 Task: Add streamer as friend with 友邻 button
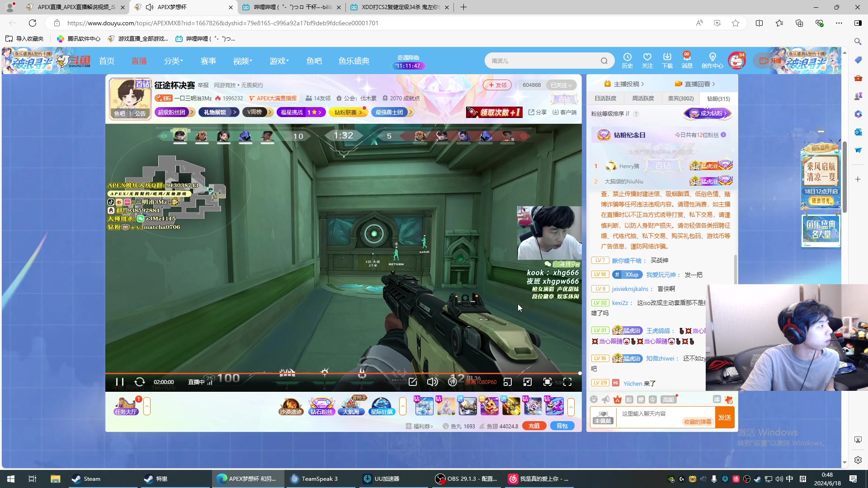click(497, 85)
